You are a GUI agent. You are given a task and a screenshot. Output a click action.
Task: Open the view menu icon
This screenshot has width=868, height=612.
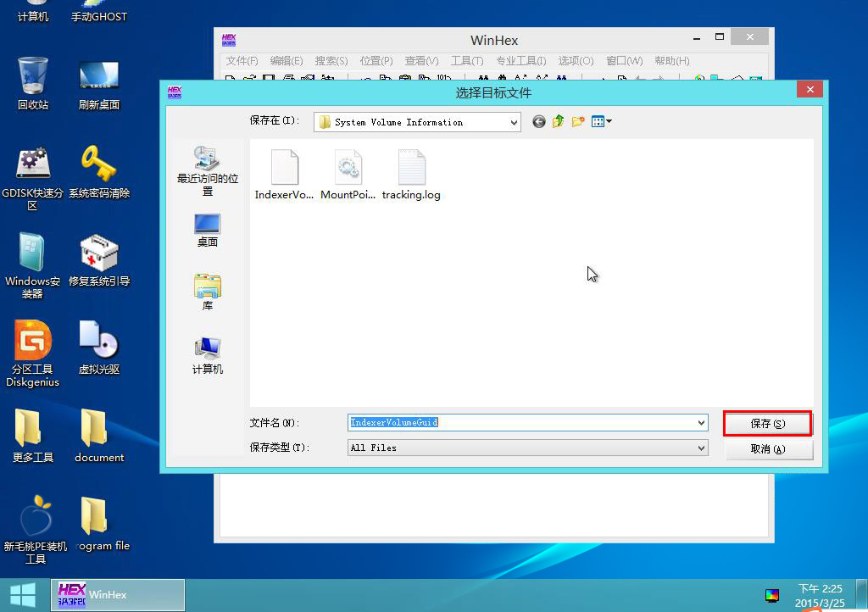tap(601, 121)
